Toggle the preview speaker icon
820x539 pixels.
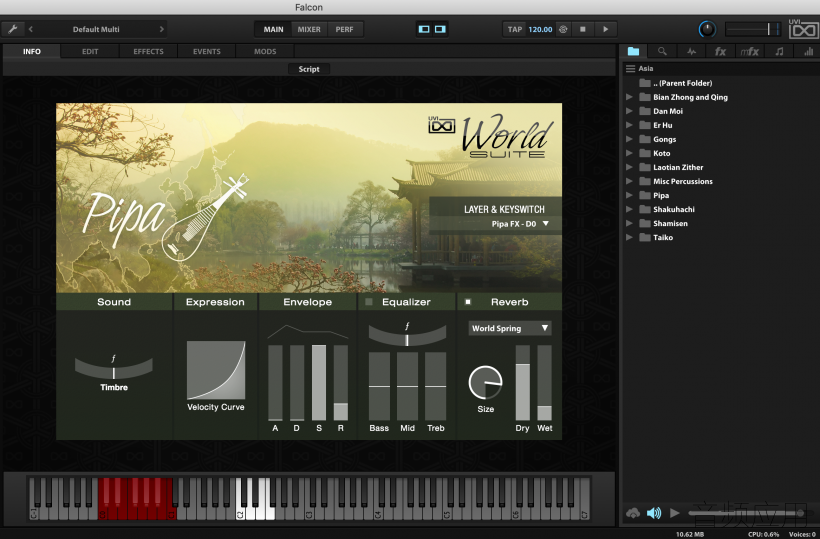pyautogui.click(x=654, y=513)
